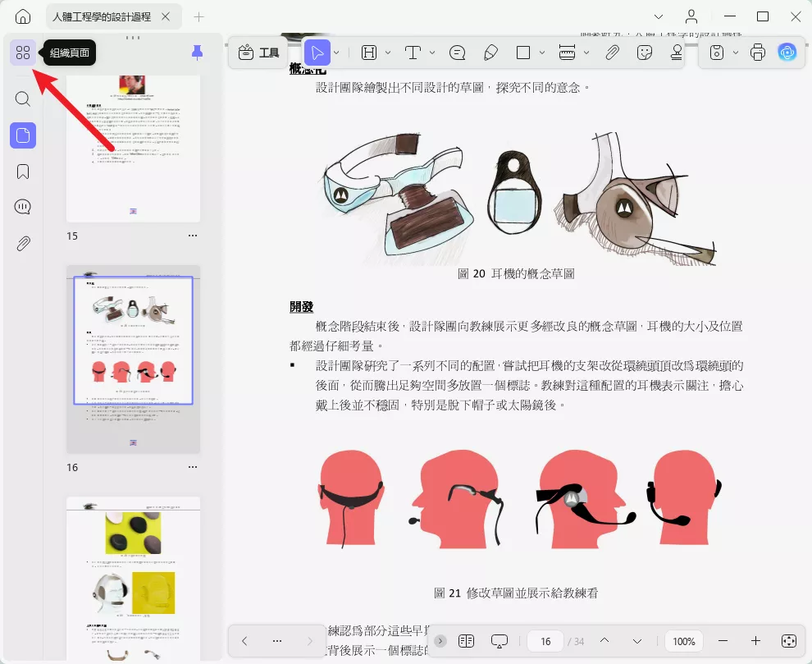Open the stamp tool
Screen dimensions: 812x664
click(677, 53)
